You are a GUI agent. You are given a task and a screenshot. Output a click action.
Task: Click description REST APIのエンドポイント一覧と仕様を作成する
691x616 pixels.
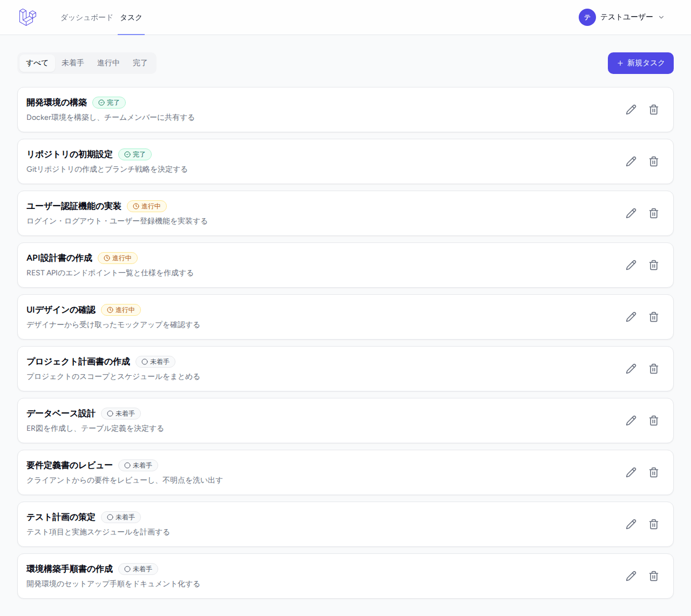(x=110, y=273)
